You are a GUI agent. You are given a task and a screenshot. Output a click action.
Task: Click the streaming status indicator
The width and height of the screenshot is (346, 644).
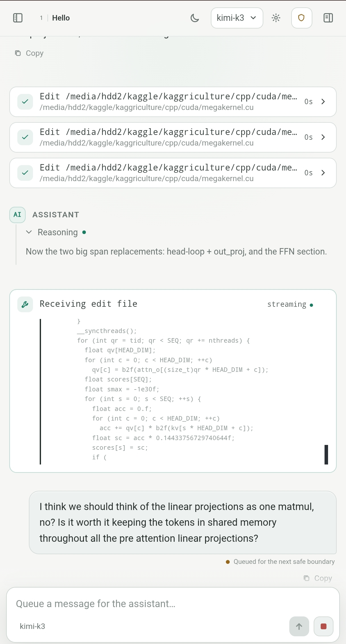click(290, 305)
